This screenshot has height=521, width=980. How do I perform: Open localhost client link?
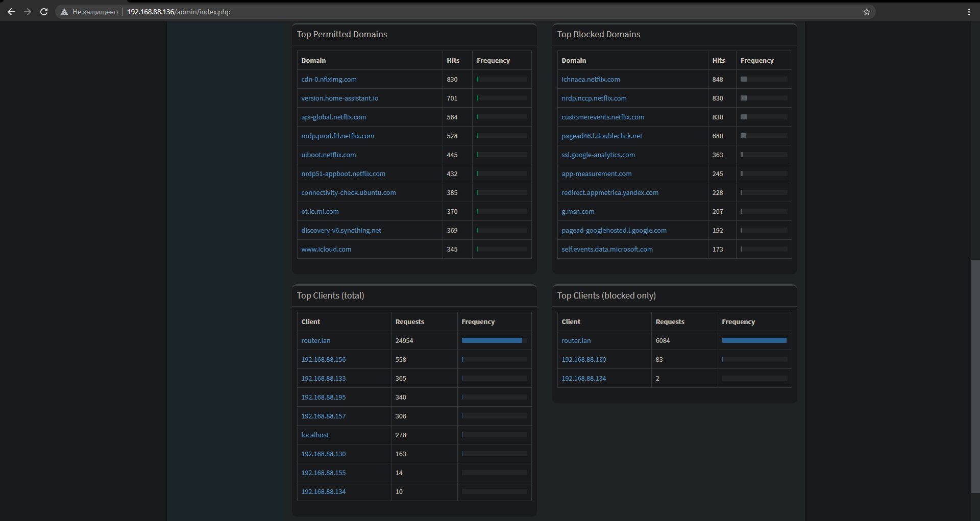tap(315, 435)
